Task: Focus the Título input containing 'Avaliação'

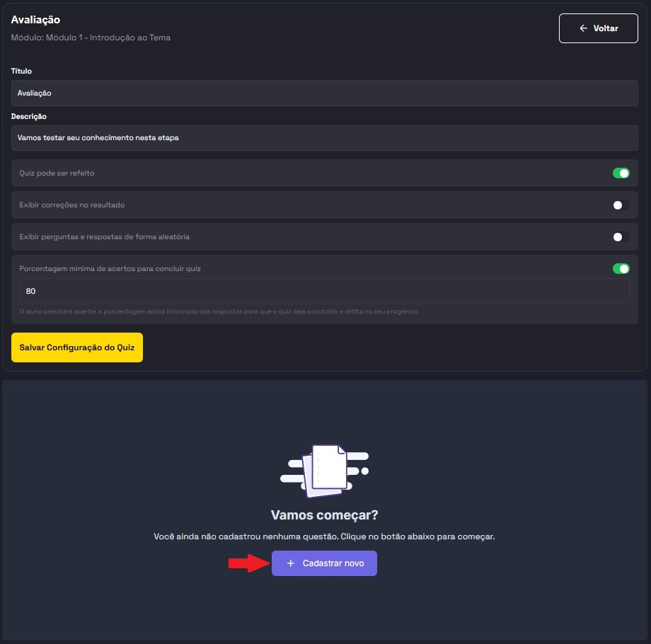Action: tap(324, 93)
